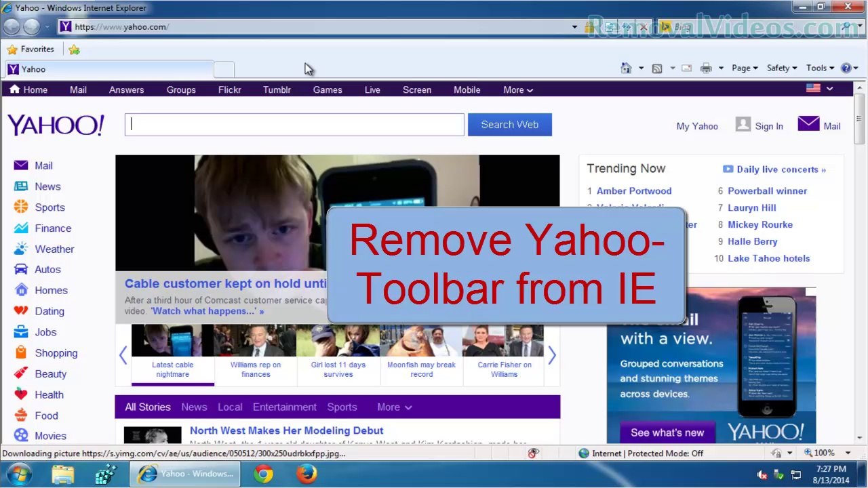The width and height of the screenshot is (868, 488).
Task: Open Amber Portwood trending link
Action: tap(634, 191)
